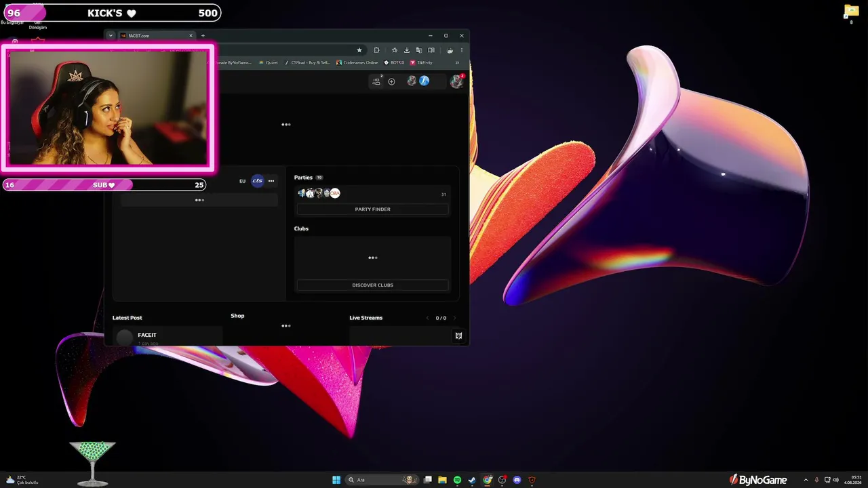This screenshot has height=488, width=868.
Task: Open the Windows Start menu
Action: tap(336, 480)
